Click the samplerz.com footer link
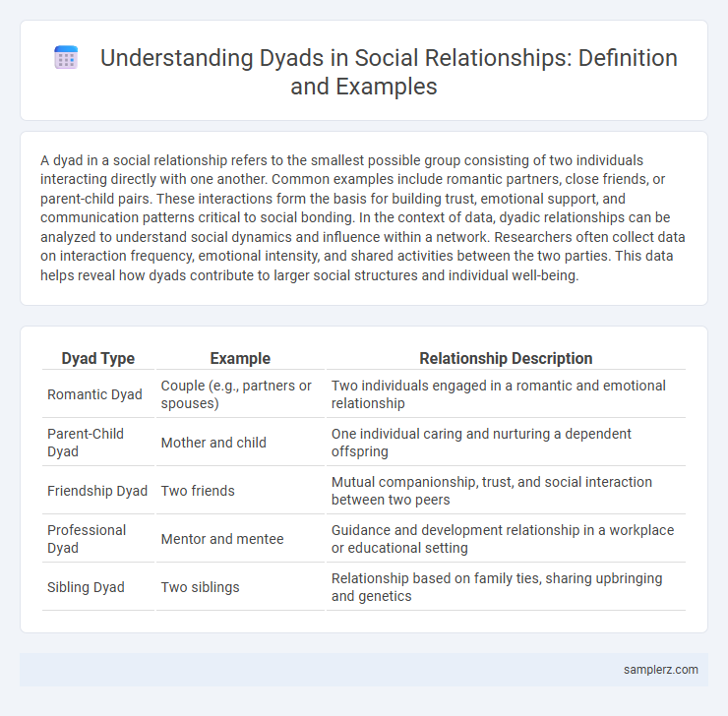728x716 pixels. pyautogui.click(x=660, y=669)
